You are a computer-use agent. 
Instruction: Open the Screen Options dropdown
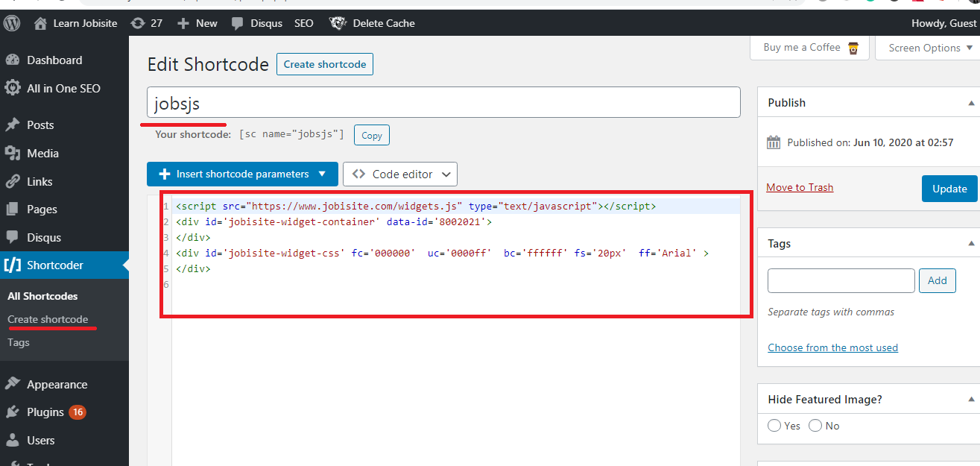point(931,48)
